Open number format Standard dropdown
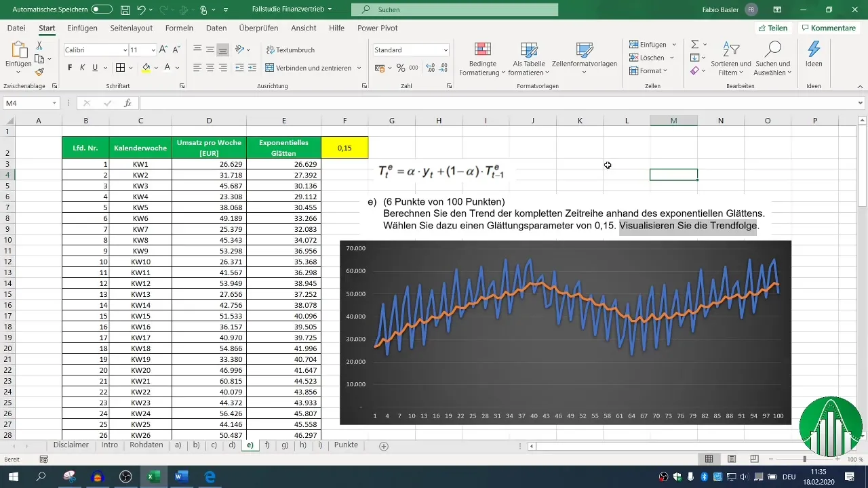Screen dimensions: 868x488 [446, 50]
